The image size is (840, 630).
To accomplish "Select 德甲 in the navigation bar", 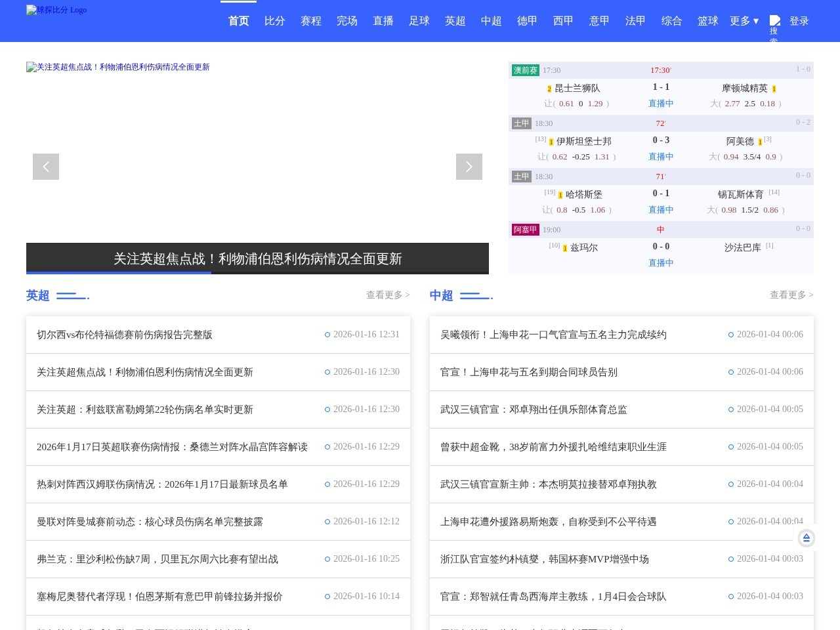I will click(526, 21).
